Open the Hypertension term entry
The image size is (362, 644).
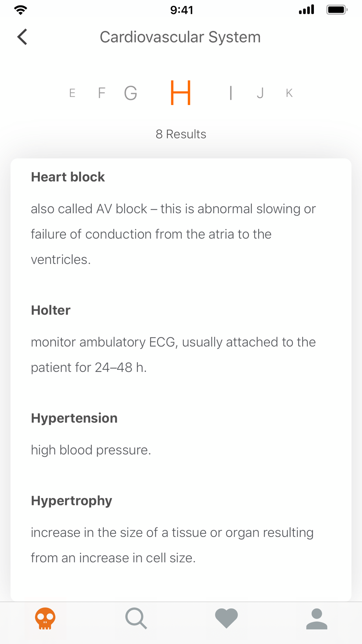pos(74,418)
